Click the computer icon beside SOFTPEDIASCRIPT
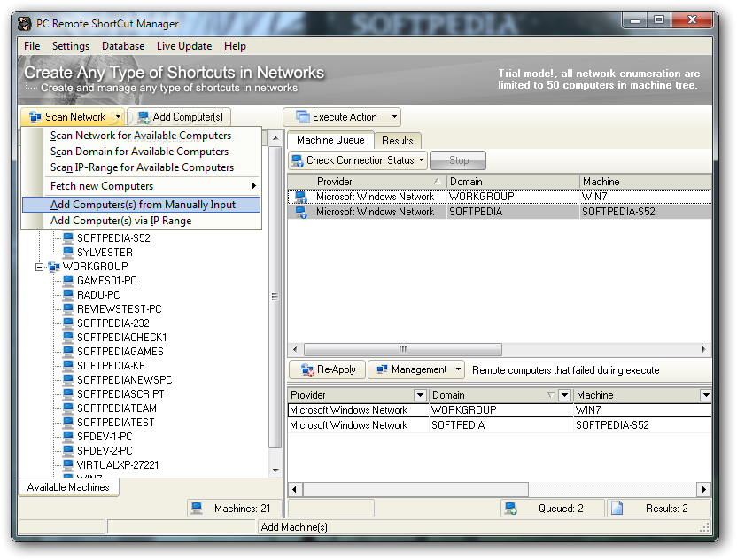 click(68, 393)
